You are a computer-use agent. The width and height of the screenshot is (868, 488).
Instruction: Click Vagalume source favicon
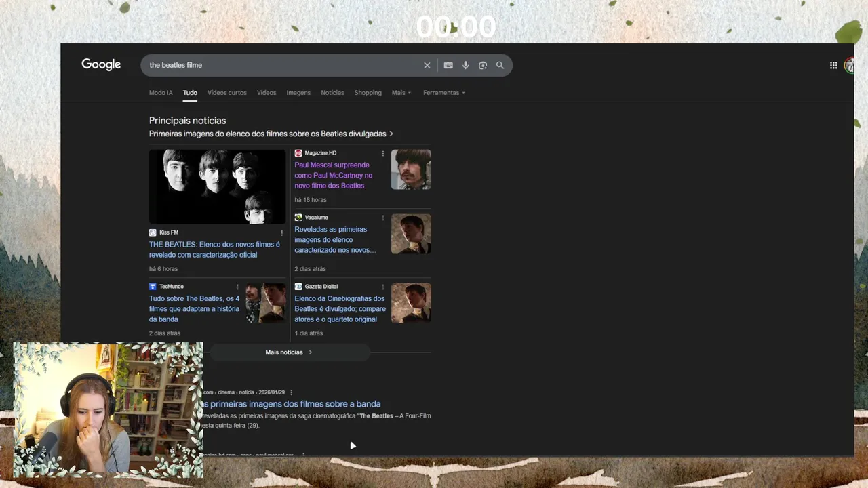pyautogui.click(x=298, y=218)
